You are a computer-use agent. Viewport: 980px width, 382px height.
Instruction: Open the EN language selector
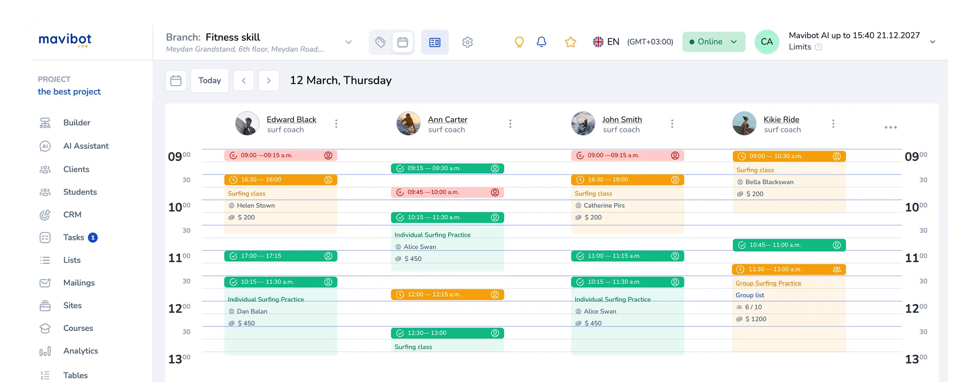(x=606, y=42)
